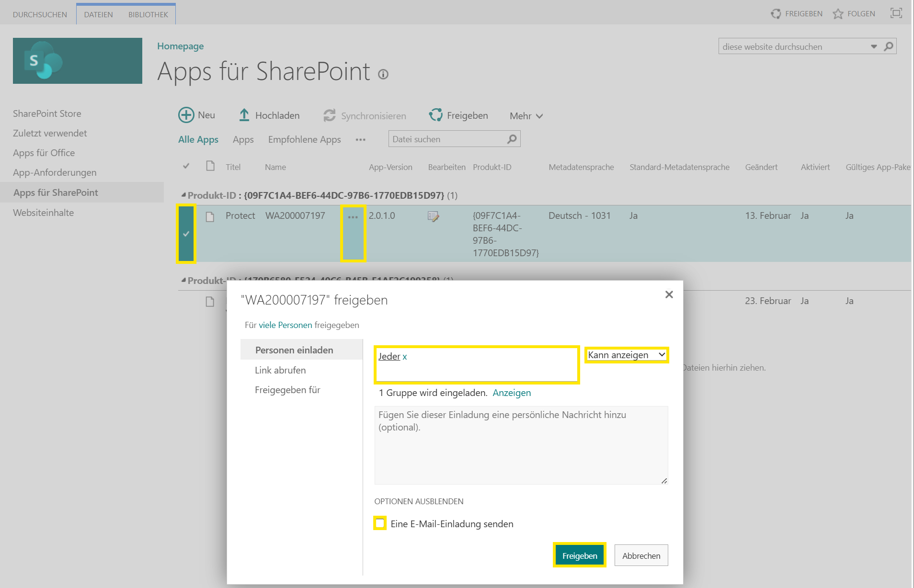
Task: Click the Hochladen upload arrow icon
Action: [244, 115]
